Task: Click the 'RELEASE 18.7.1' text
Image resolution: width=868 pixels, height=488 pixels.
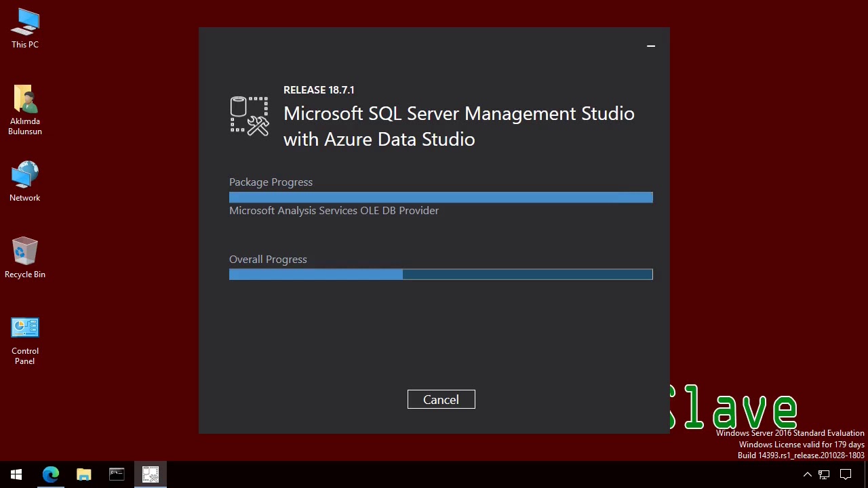Action: (x=319, y=89)
